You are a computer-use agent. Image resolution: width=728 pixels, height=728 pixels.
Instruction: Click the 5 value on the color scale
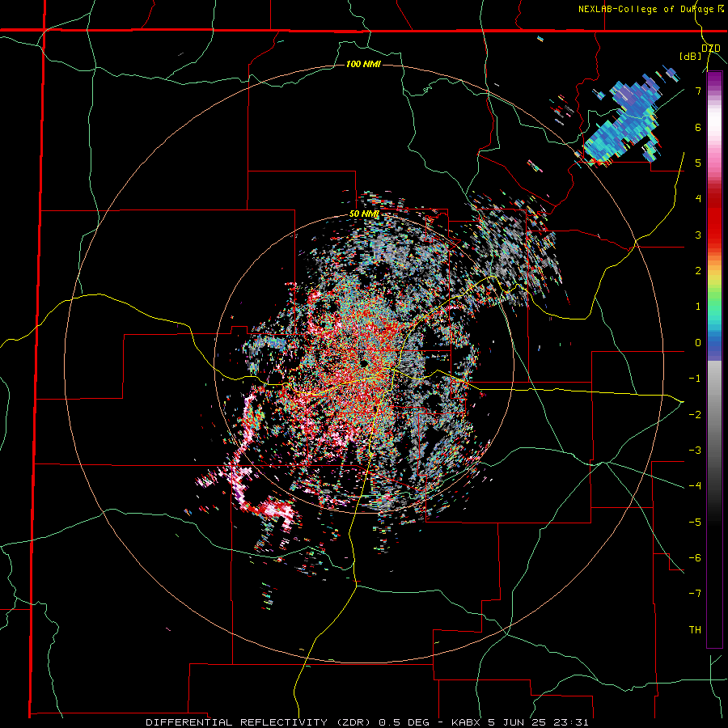[x=698, y=163]
